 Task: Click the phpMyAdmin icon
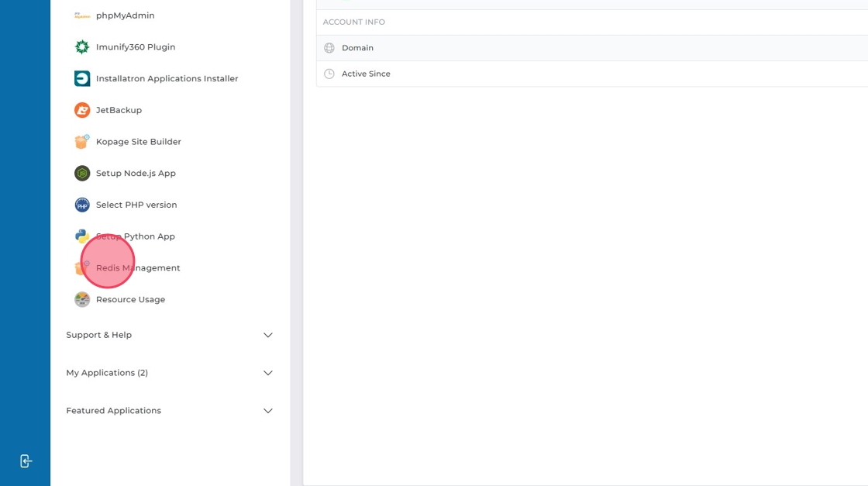(82, 16)
